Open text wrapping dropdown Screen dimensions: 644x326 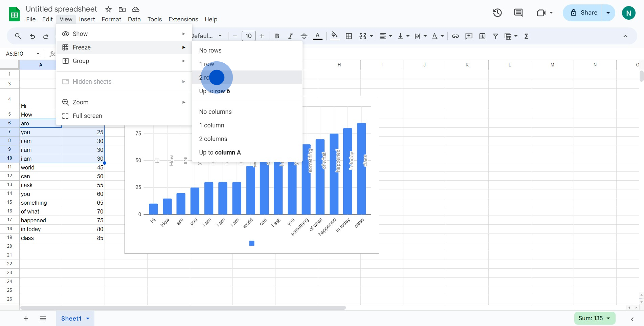click(420, 36)
